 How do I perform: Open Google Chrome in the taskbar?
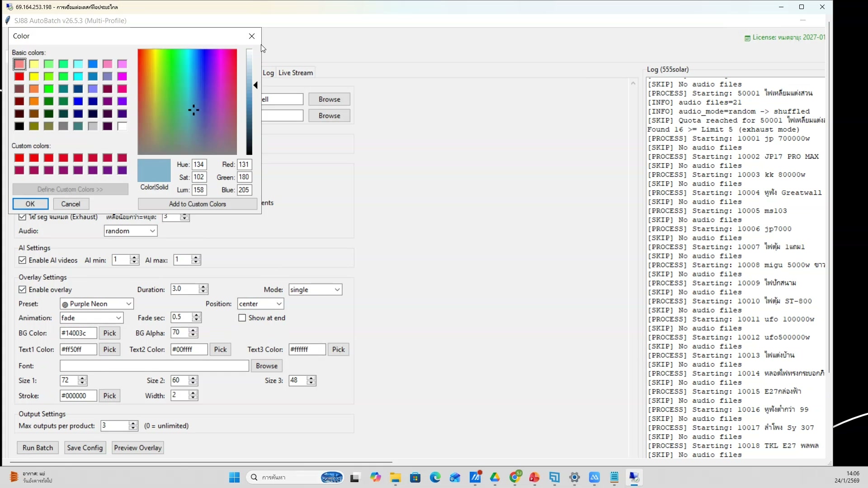tap(515, 478)
